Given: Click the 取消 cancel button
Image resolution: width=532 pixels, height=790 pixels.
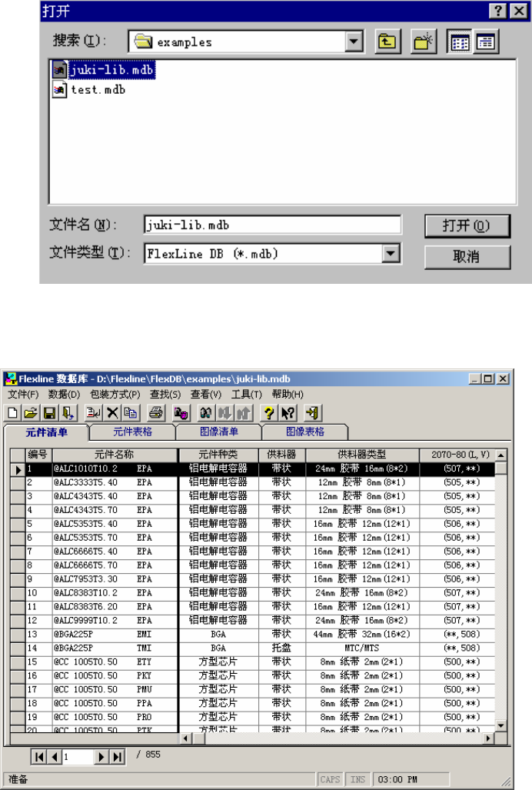Looking at the screenshot, I should 467,257.
